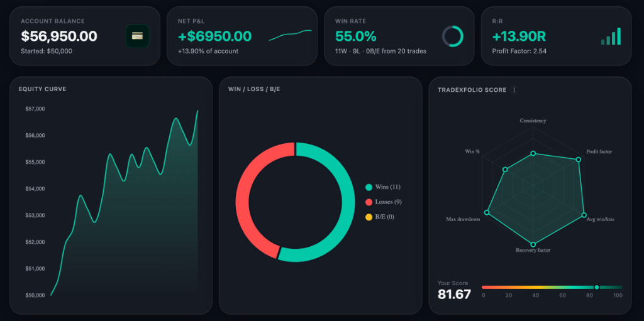Click the Avg win/loss point on radar chart
Image resolution: width=644 pixels, height=321 pixels.
pos(583,215)
